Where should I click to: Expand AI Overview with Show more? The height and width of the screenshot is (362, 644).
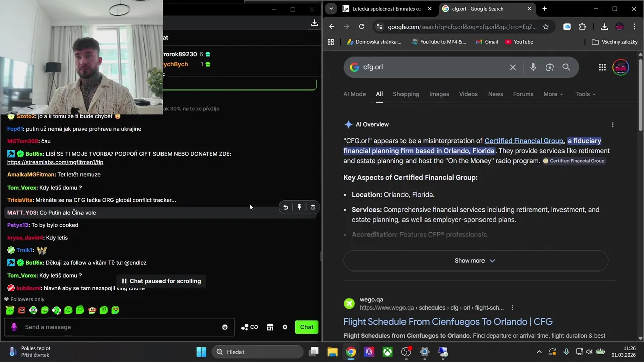click(475, 261)
